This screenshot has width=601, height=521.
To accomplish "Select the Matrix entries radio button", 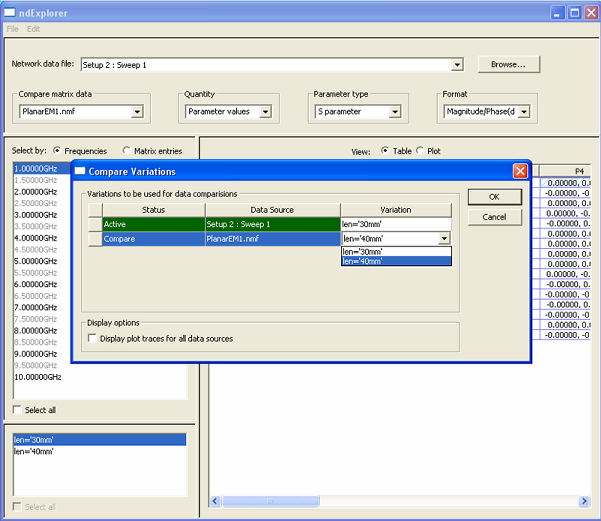I will point(127,151).
